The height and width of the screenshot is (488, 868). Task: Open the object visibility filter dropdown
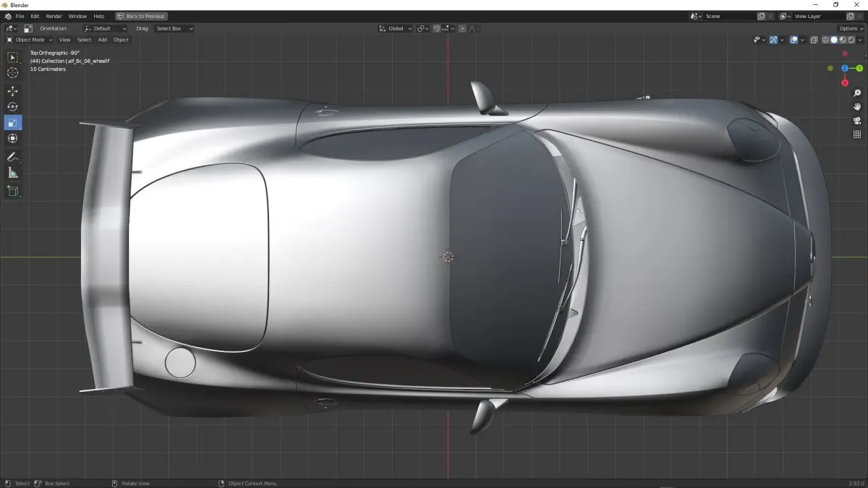click(x=758, y=40)
